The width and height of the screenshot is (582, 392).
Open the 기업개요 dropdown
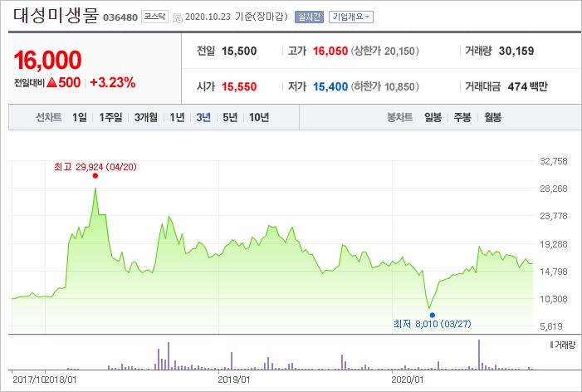350,17
